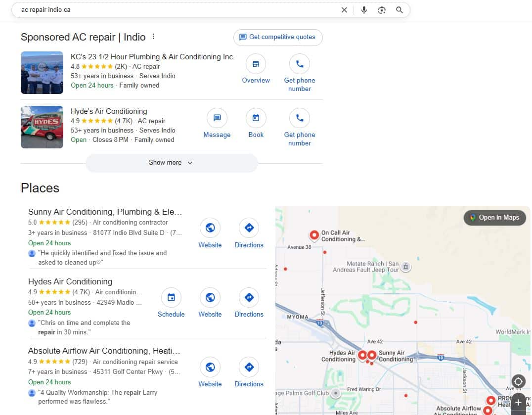Clear the search box with the X
This screenshot has height=415, width=532.
click(x=344, y=10)
